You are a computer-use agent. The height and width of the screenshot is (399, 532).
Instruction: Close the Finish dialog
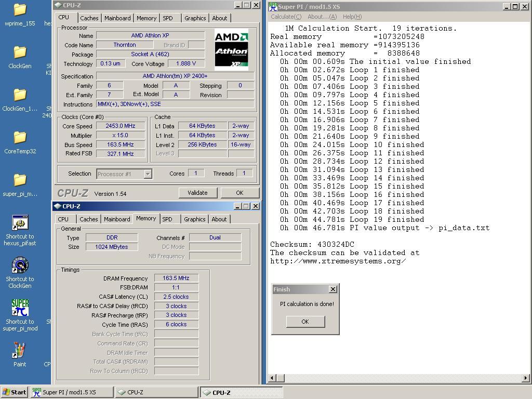(x=333, y=289)
